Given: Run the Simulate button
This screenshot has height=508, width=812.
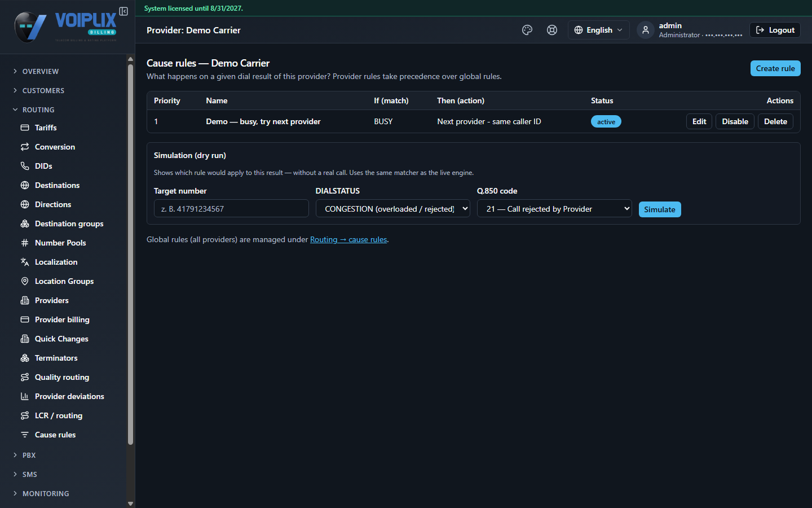Looking at the screenshot, I should coord(660,209).
